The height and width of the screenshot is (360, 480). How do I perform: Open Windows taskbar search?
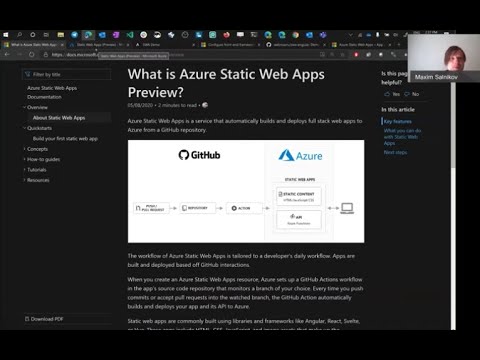[19, 35]
